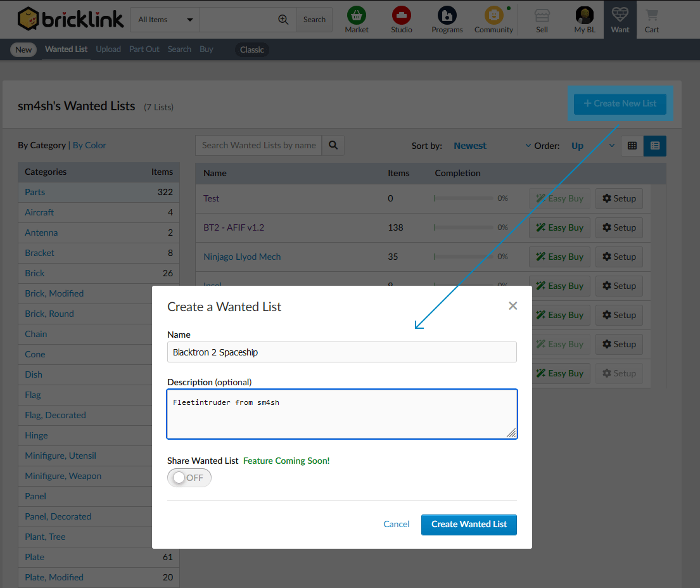Open the BrickLink home logo
Image resolution: width=700 pixels, height=588 pixels.
pyautogui.click(x=70, y=19)
